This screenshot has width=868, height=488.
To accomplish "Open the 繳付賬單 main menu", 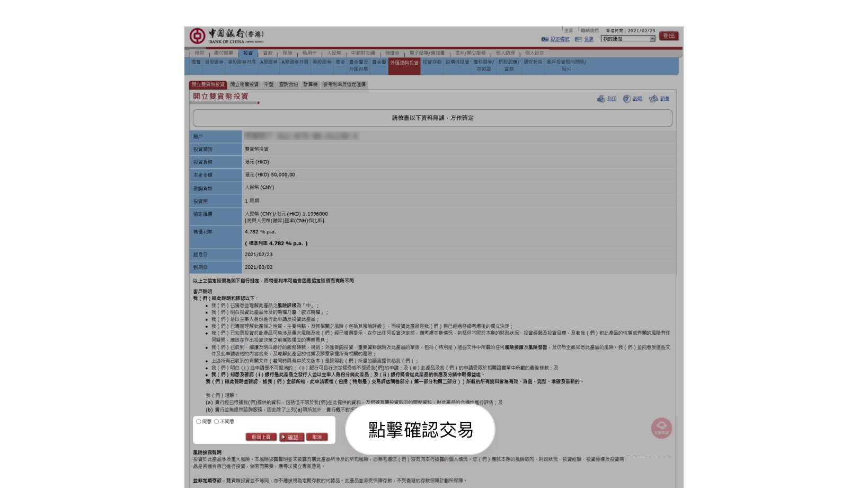I will tap(224, 53).
